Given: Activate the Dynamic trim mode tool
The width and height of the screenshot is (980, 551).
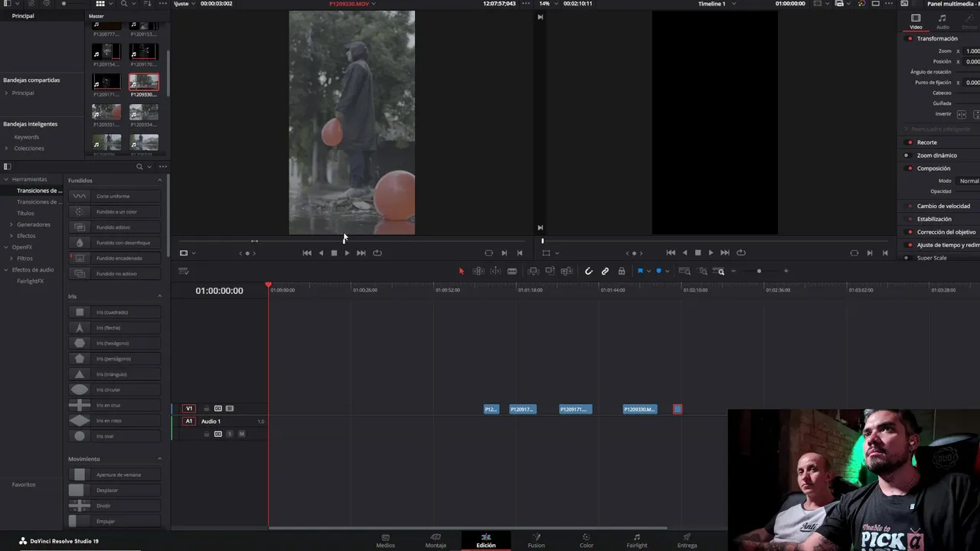Looking at the screenshot, I should (495, 271).
